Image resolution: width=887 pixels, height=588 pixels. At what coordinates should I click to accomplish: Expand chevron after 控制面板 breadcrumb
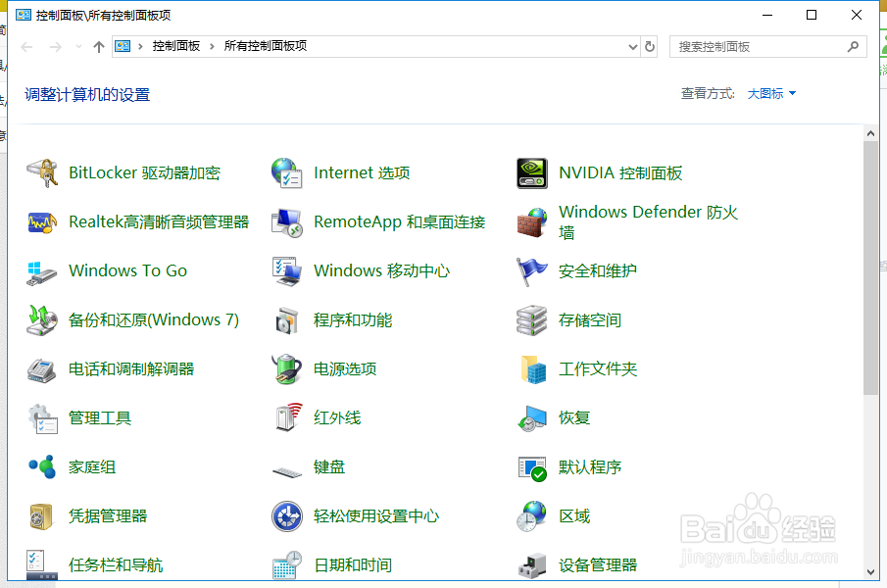tap(212, 47)
